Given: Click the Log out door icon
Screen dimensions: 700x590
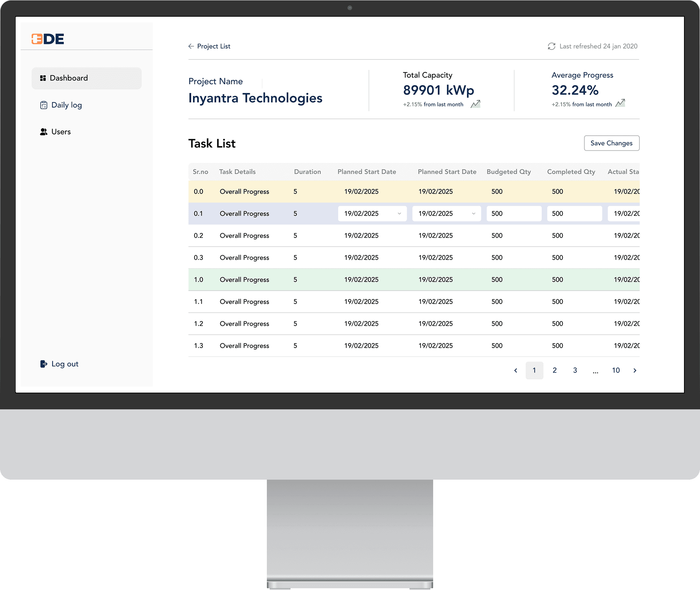Looking at the screenshot, I should coord(43,364).
